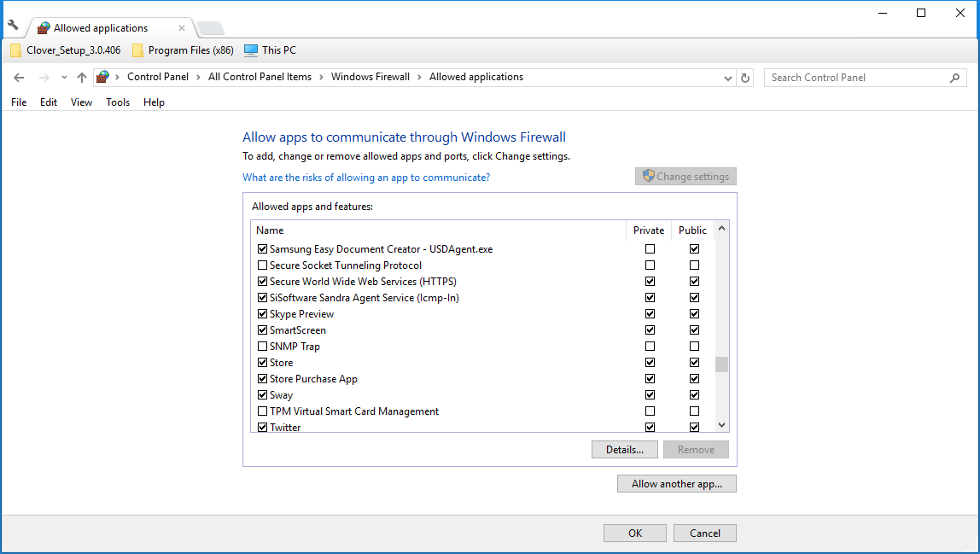980x554 pixels.
Task: Click the firewall icon on Allowed applications tab
Action: click(44, 28)
